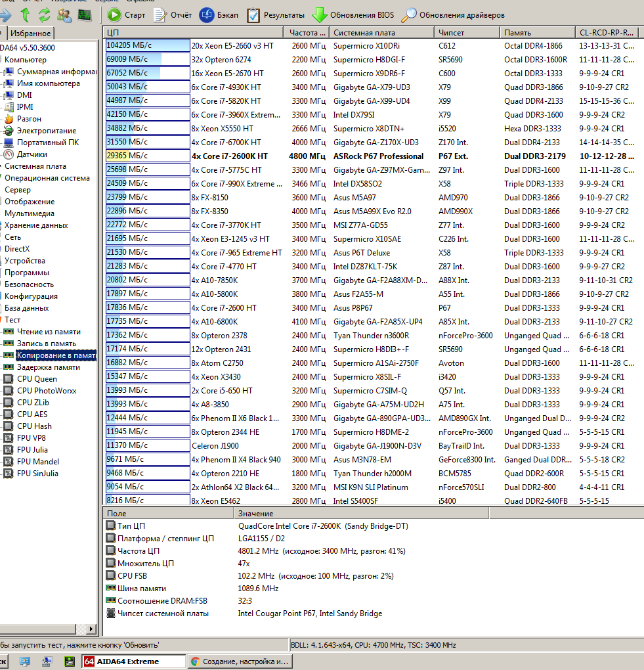Open the Сервер tree node
Viewport: 644px width, 670px height.
(x=18, y=190)
